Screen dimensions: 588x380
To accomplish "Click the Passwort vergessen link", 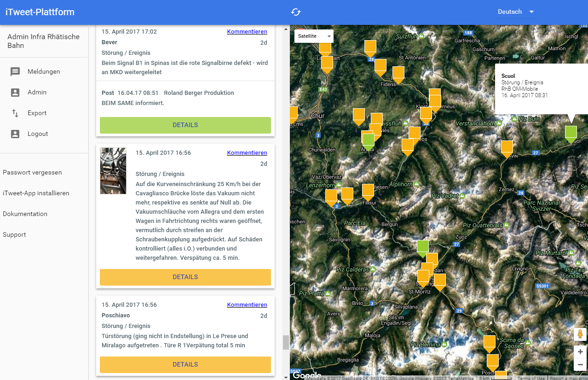I will [x=32, y=172].
